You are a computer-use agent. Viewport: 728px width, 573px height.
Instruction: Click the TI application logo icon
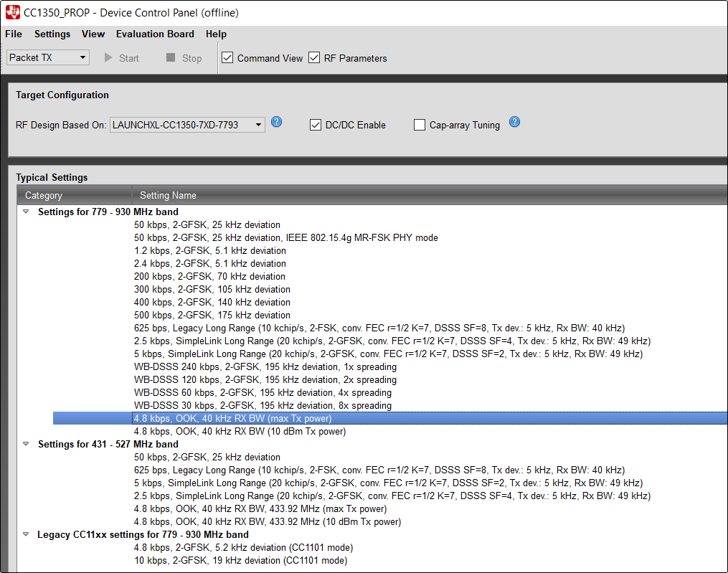(x=12, y=12)
